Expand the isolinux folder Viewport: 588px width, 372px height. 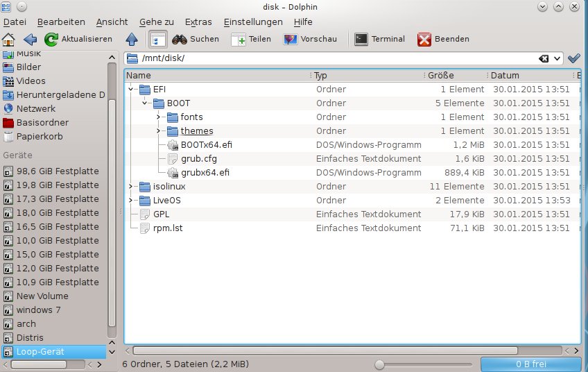(x=131, y=187)
